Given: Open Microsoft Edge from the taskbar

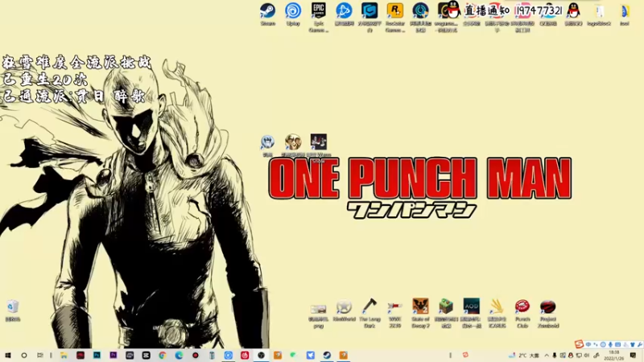Looking at the screenshot, I should coord(179,356).
